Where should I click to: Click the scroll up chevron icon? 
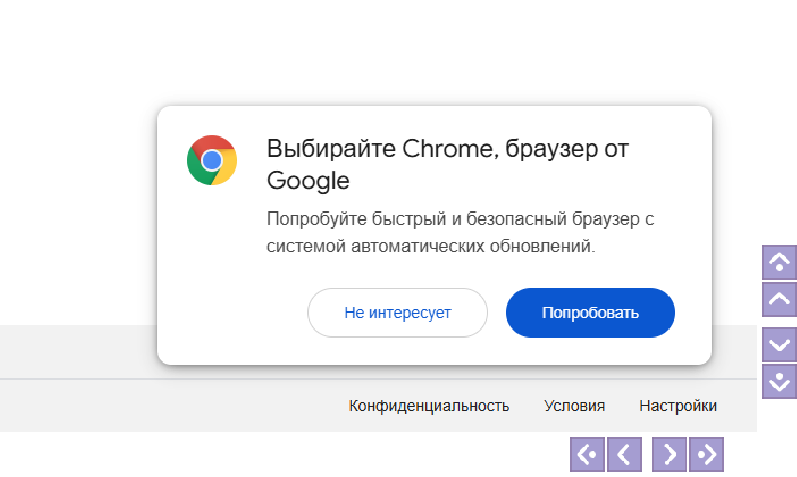(779, 298)
